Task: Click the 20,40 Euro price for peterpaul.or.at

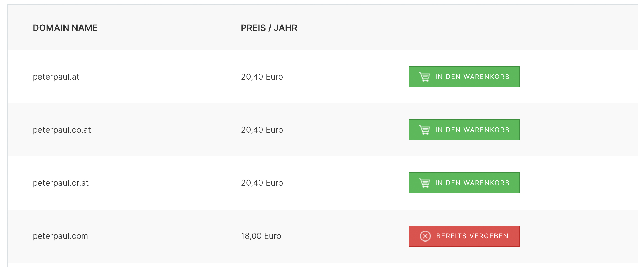Action: click(262, 183)
